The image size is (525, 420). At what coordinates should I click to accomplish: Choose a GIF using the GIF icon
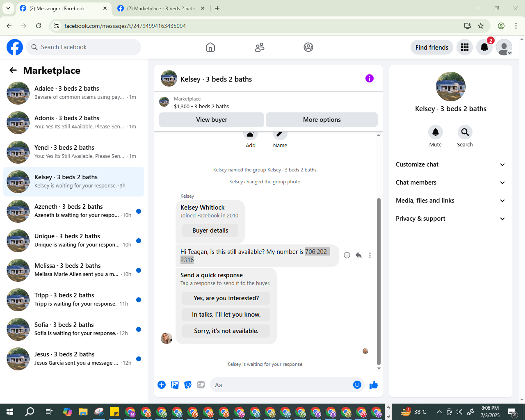[x=201, y=385]
